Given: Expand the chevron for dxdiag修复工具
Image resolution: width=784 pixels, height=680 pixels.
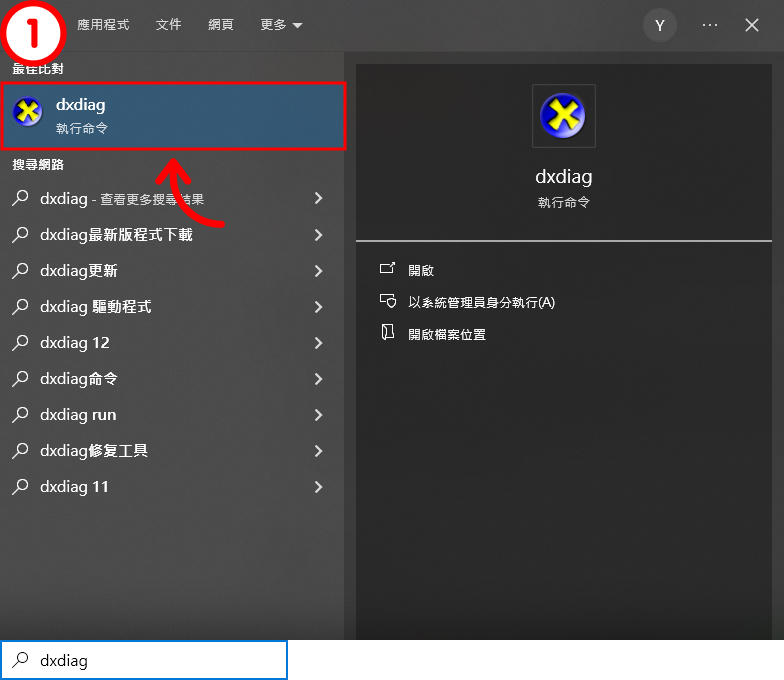Looking at the screenshot, I should [319, 450].
